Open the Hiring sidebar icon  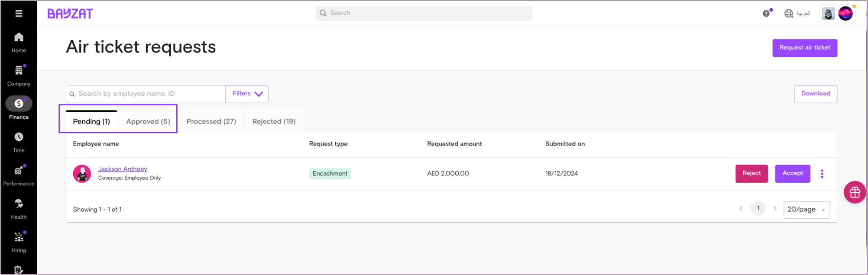click(x=19, y=237)
